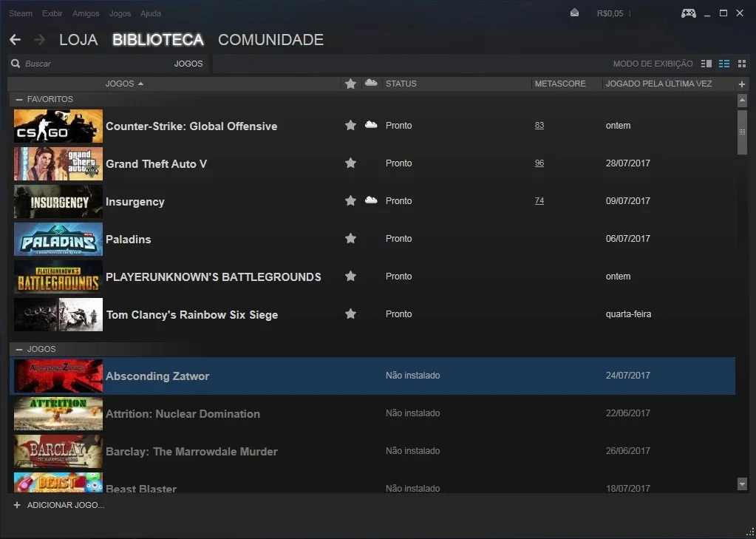Toggle favorite star for Paladins
Viewport: 756px width, 539px height.
pos(350,238)
